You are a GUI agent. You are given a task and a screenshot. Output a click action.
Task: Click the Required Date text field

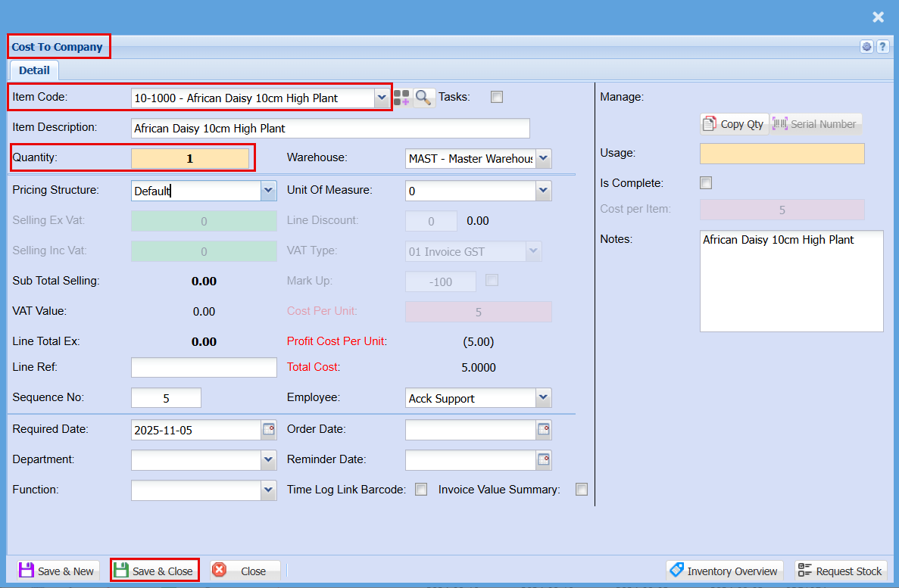[196, 430]
